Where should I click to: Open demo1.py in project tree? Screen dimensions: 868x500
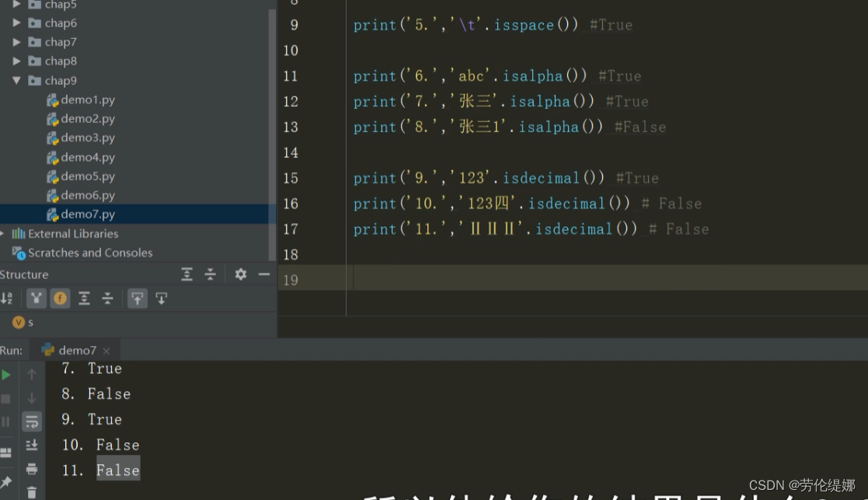point(88,100)
